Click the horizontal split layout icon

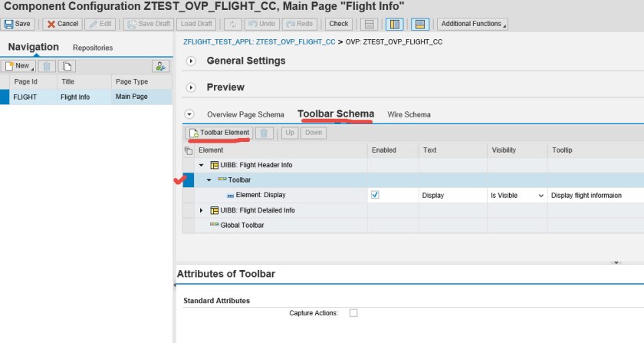(x=419, y=24)
